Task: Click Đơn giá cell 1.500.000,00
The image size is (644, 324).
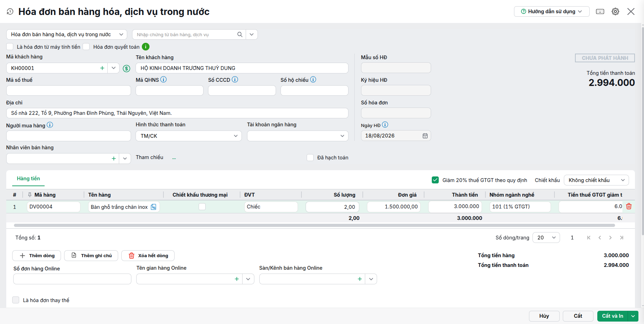Action: pyautogui.click(x=394, y=207)
